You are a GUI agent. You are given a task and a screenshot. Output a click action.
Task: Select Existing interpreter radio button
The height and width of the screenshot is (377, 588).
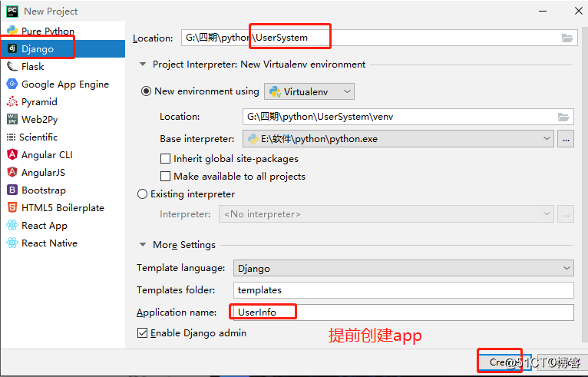click(142, 194)
